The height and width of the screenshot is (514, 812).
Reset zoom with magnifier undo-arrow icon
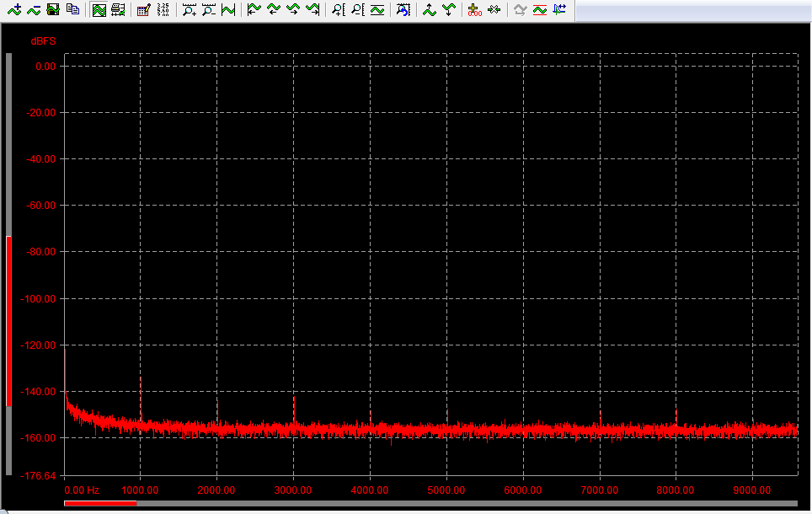403,9
